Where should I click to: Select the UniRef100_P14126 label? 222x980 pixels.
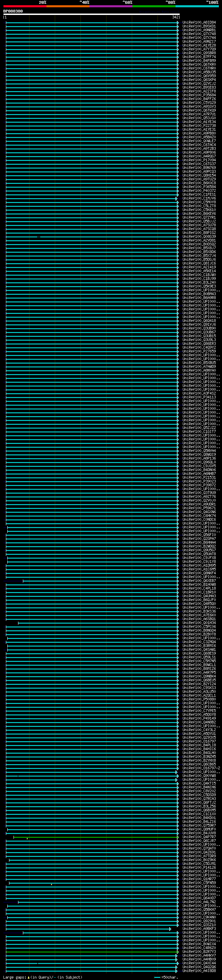click(199, 867)
